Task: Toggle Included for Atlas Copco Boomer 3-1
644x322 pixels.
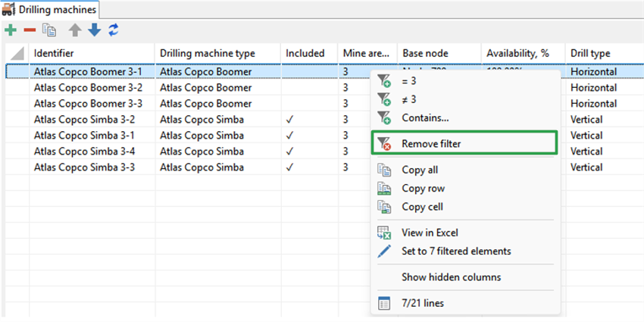Action: pyautogui.click(x=310, y=72)
